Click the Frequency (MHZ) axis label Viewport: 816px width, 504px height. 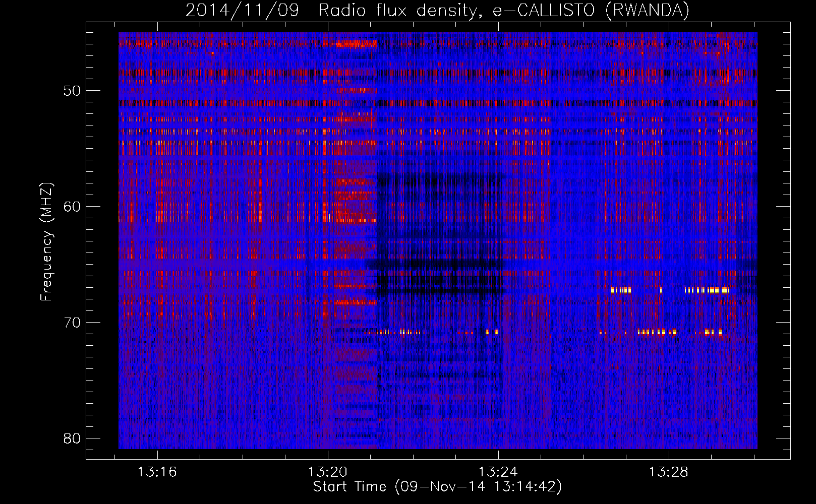coord(46,242)
